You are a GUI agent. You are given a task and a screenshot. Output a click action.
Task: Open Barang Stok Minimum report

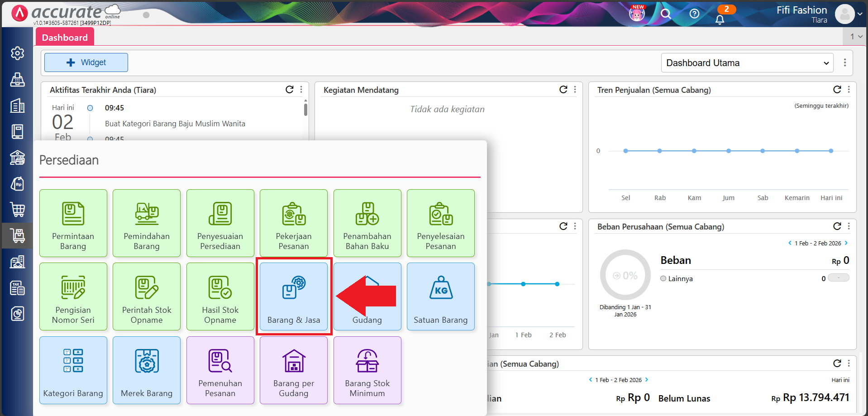coord(367,370)
